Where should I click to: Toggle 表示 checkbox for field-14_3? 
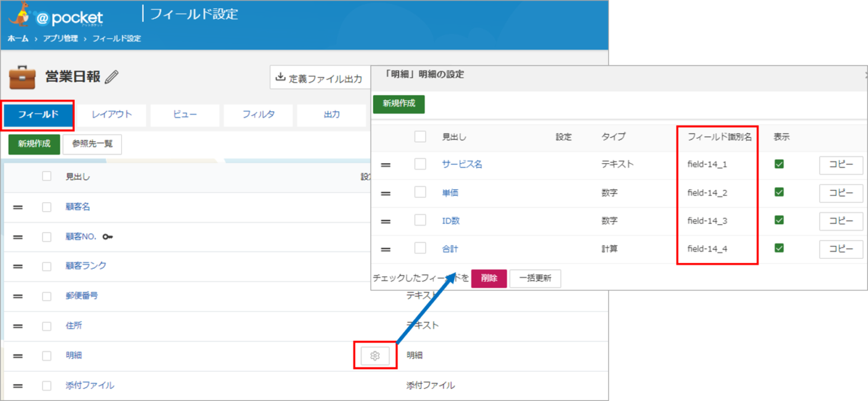point(779,220)
